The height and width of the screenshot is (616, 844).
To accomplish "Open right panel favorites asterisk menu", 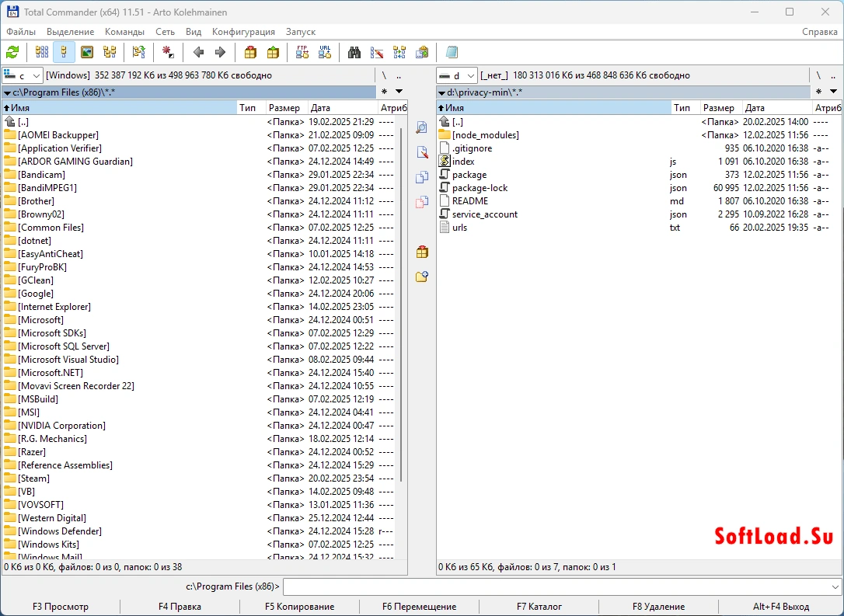I will click(818, 92).
